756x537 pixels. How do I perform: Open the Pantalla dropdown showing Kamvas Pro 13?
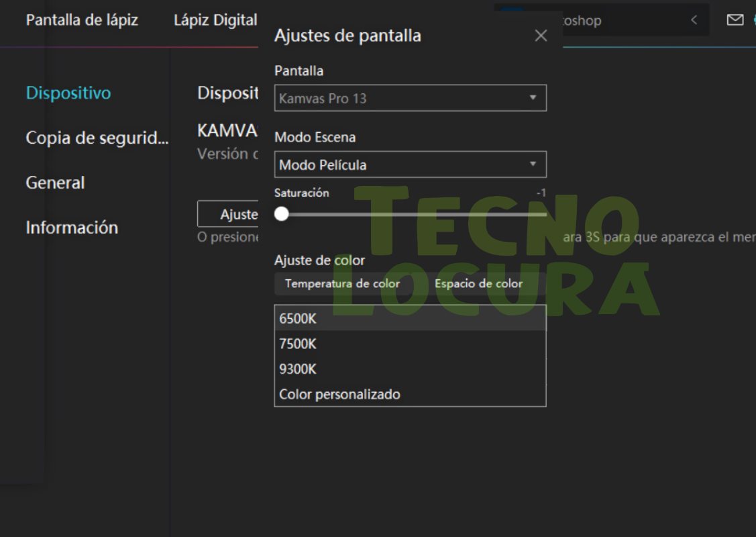click(x=411, y=98)
